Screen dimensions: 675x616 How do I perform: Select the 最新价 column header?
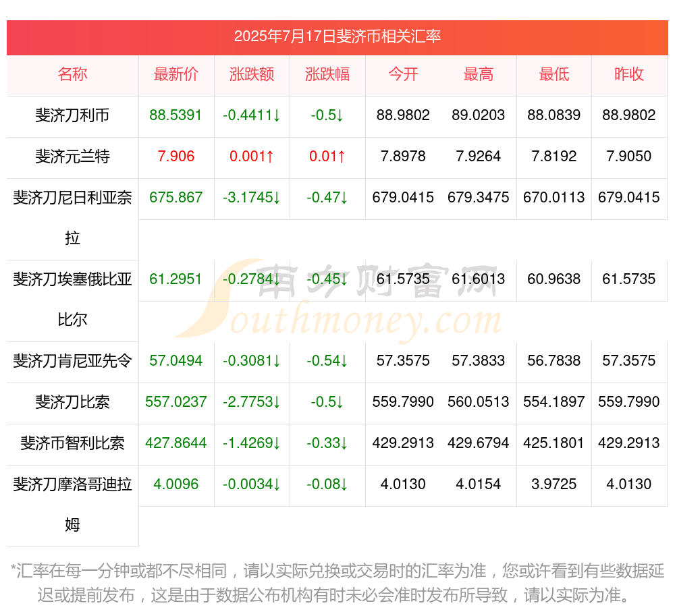coord(176,74)
